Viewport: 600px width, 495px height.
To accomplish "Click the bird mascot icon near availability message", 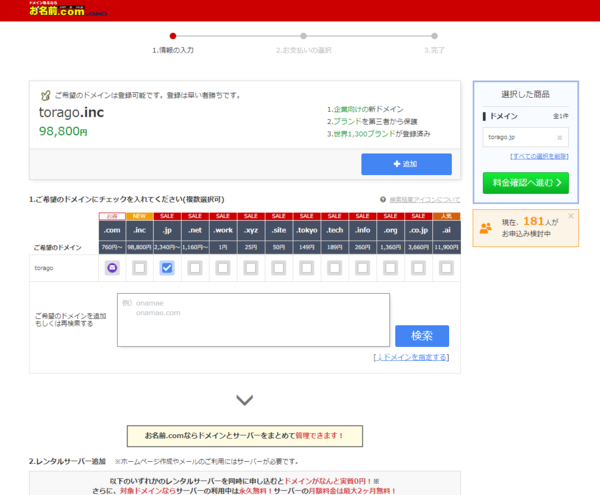I will click(x=46, y=95).
